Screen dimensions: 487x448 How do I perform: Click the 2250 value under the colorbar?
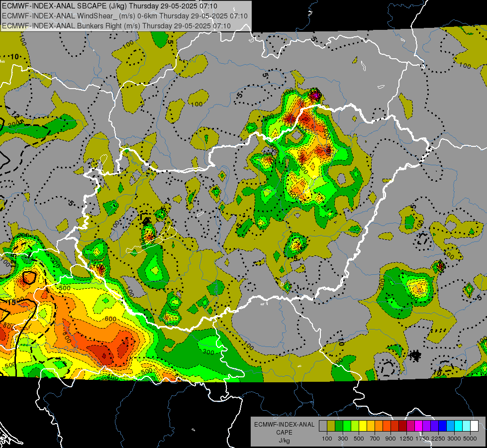438,439
